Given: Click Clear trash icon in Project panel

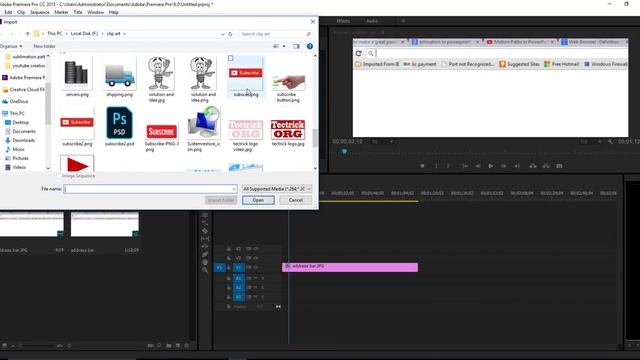Looking at the screenshot, I should (187, 346).
